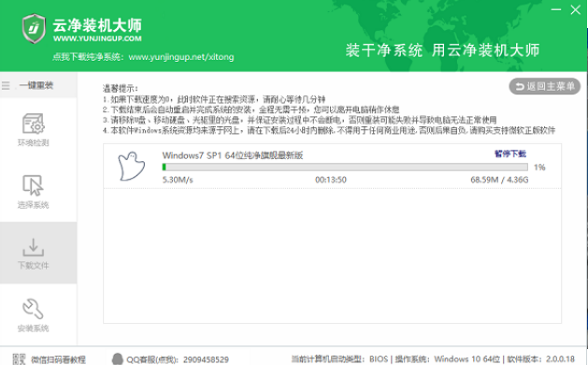The height and width of the screenshot is (365, 588).
Task: Click the hamburger menu icon beside 一键重装
Action: 6,85
